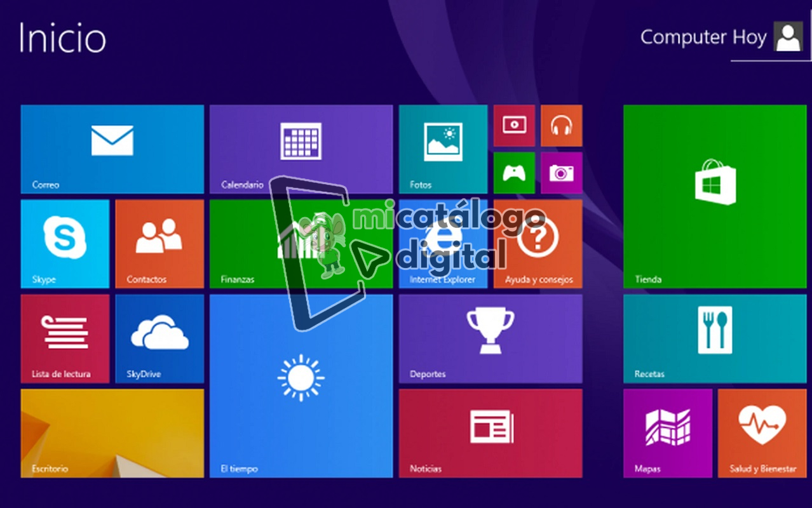Open the Camera tile
This screenshot has height=508, width=812.
point(562,173)
